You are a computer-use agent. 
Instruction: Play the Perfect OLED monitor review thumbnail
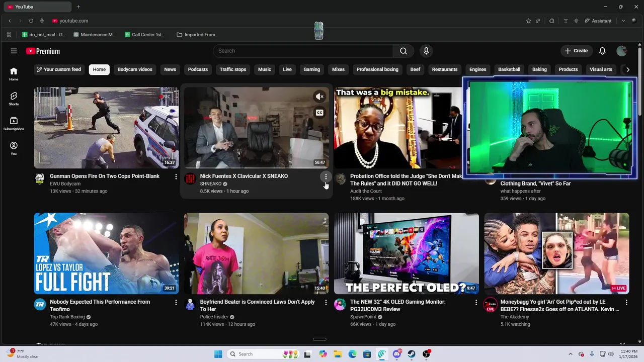407,253
